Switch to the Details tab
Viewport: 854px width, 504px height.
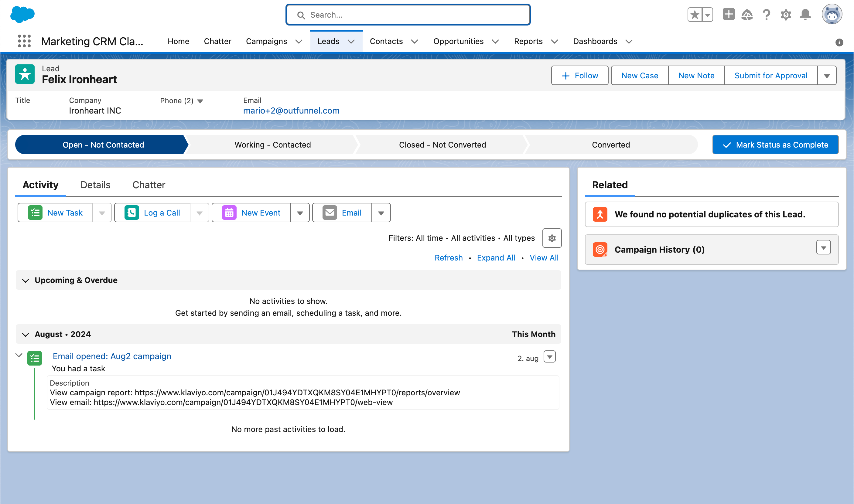click(x=95, y=185)
